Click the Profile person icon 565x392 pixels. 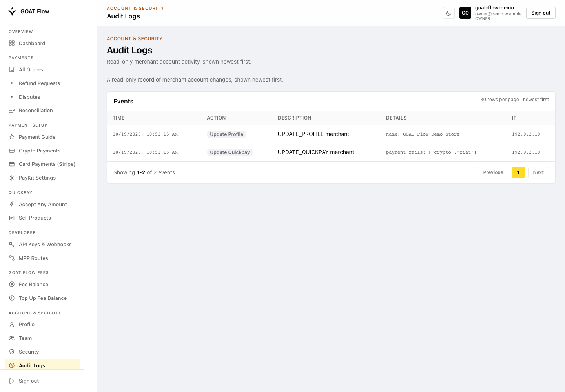click(x=12, y=325)
